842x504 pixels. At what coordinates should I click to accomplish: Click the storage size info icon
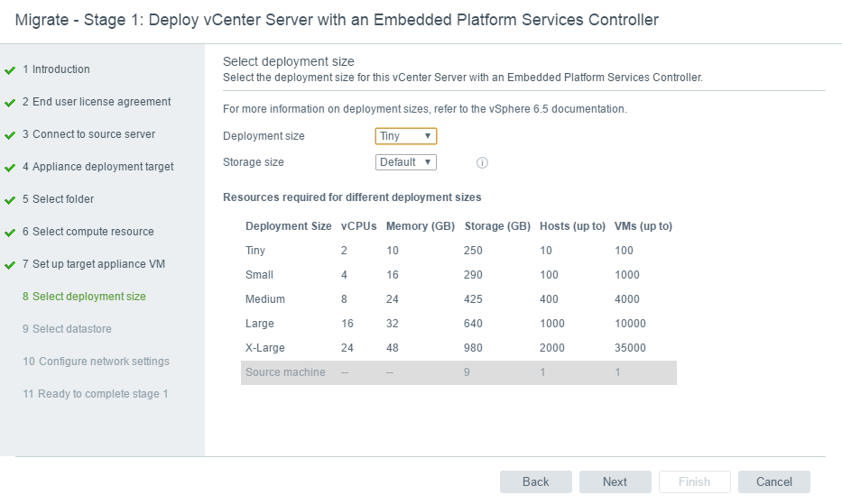(482, 163)
